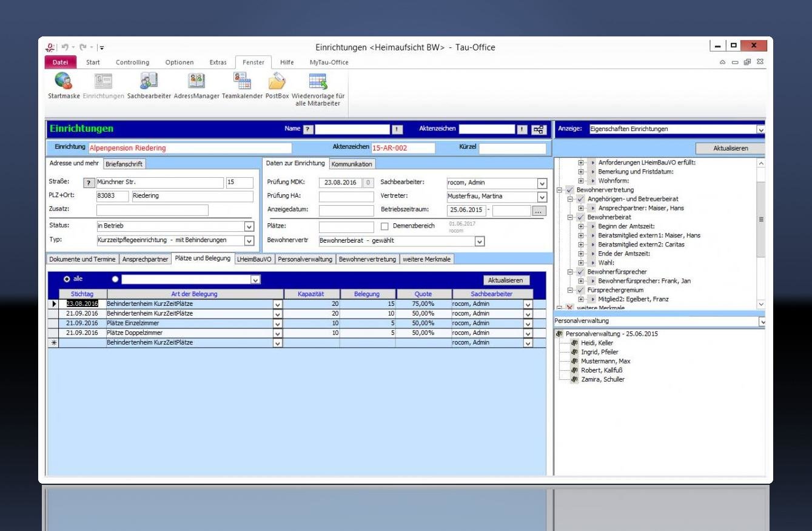
Task: Open the Controlling ribbon tab
Action: [x=132, y=63]
